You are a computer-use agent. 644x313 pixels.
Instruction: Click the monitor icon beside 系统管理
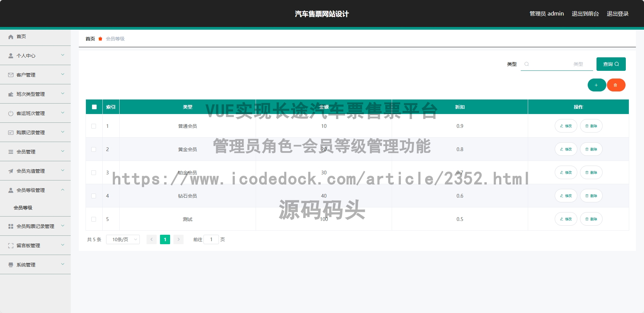pos(11,265)
